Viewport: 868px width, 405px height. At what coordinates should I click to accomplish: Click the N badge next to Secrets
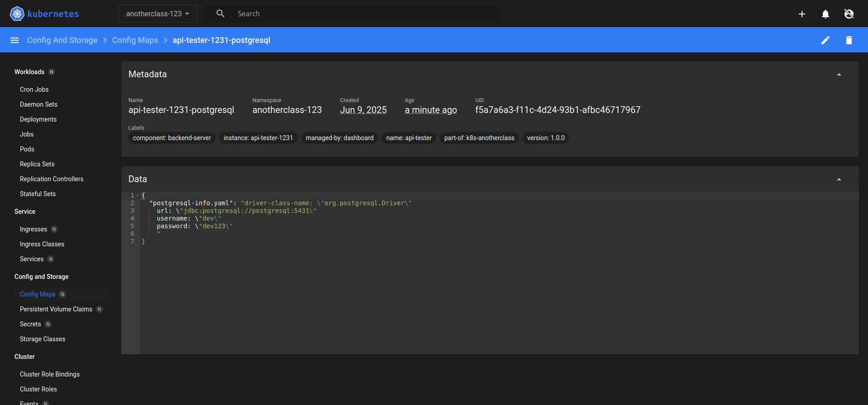[48, 324]
